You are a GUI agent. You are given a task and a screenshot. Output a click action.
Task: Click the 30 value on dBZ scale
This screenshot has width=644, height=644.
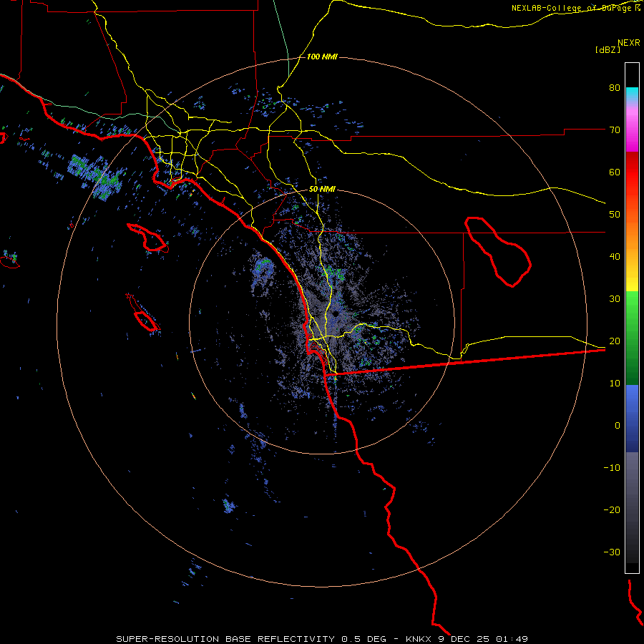coord(615,299)
